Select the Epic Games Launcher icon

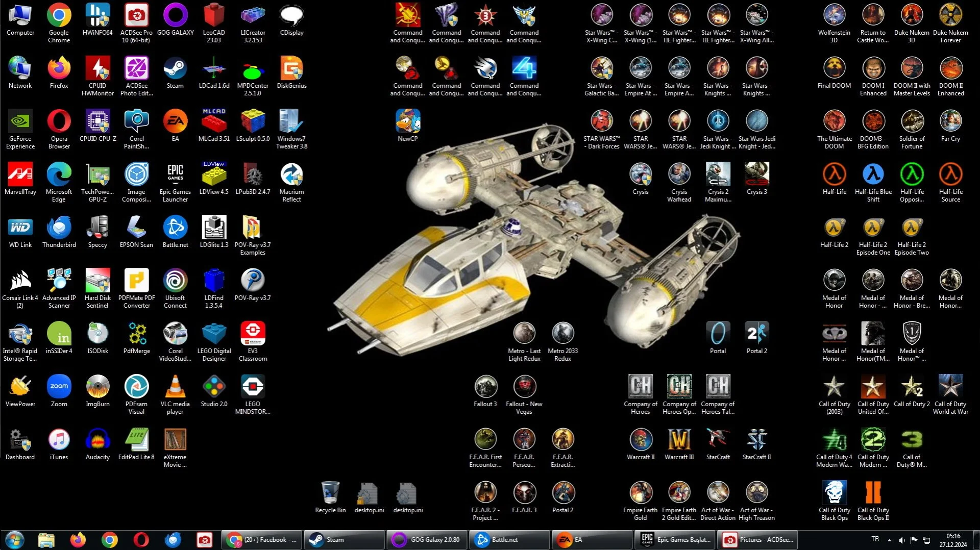coord(175,182)
